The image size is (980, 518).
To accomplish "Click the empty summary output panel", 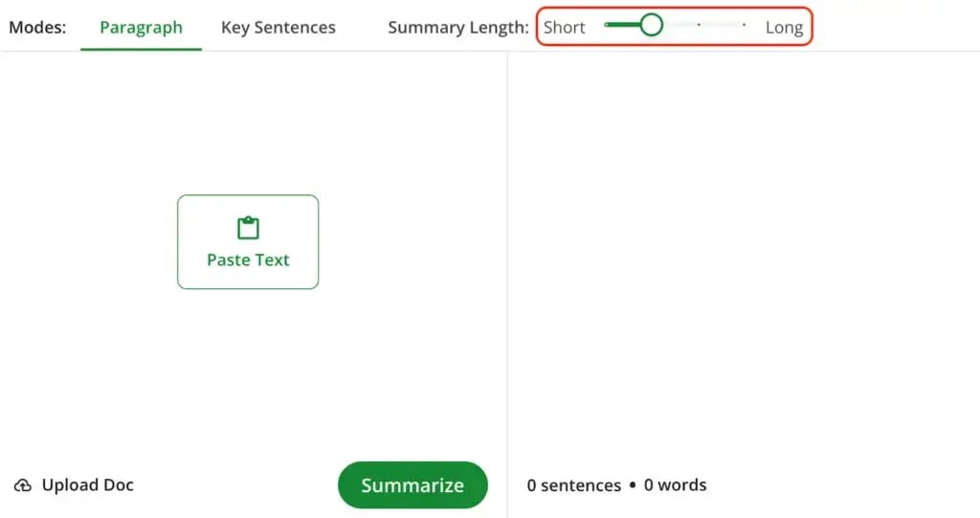I will tap(743, 249).
